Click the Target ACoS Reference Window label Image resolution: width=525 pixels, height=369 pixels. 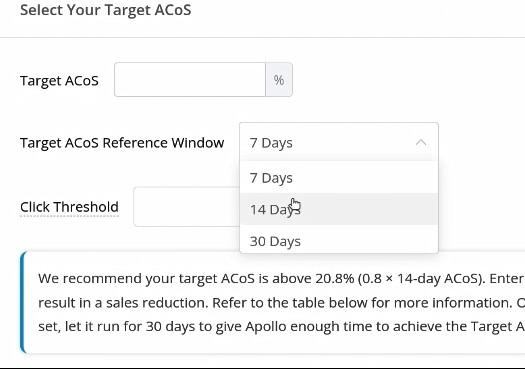click(x=122, y=143)
